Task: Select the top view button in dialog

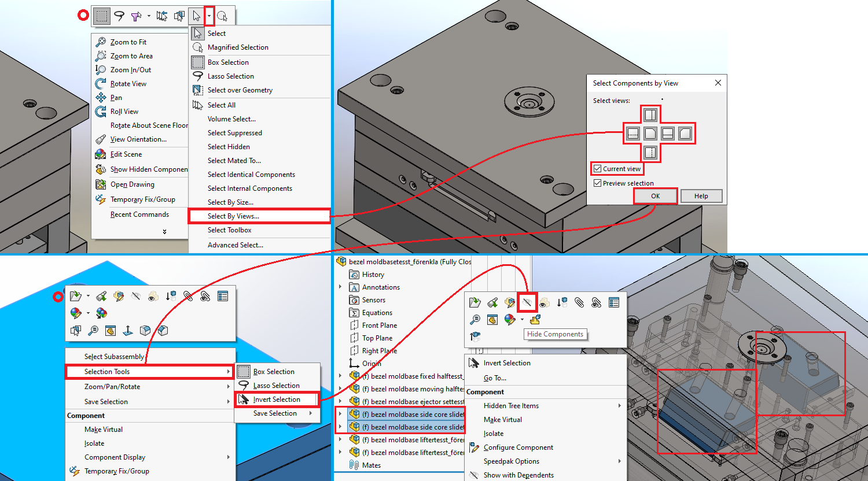Action: pos(650,114)
